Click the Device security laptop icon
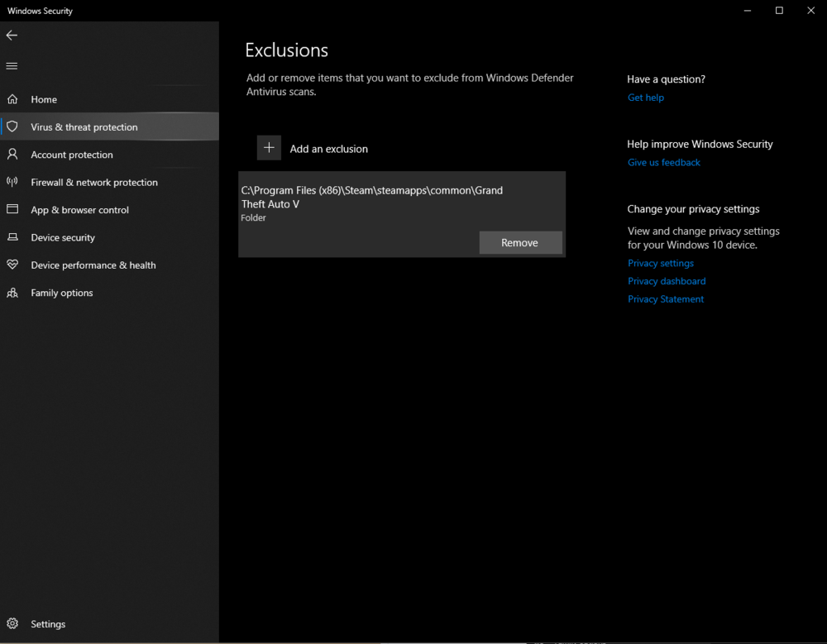Viewport: 827px width, 644px height. tap(12, 237)
